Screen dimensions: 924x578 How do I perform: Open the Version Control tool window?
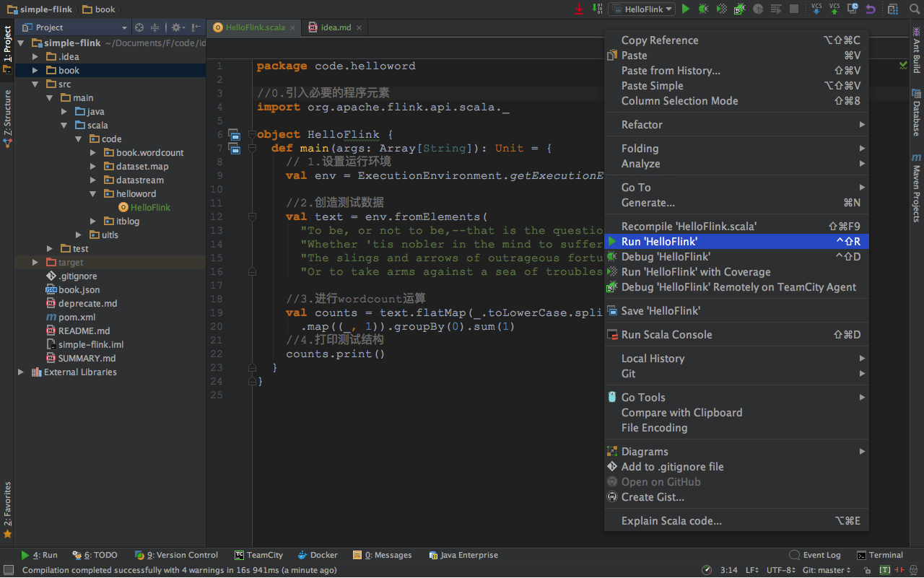coord(181,555)
